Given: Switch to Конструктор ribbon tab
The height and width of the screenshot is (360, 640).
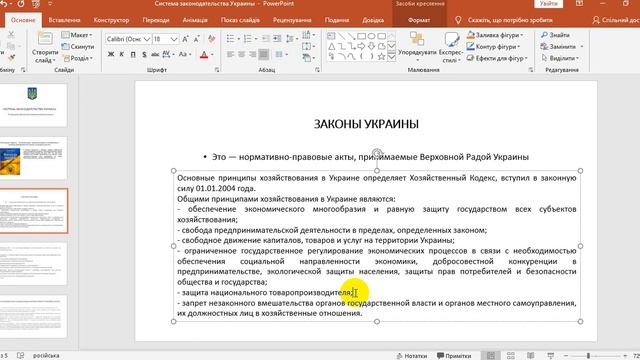Looking at the screenshot, I should [111, 20].
